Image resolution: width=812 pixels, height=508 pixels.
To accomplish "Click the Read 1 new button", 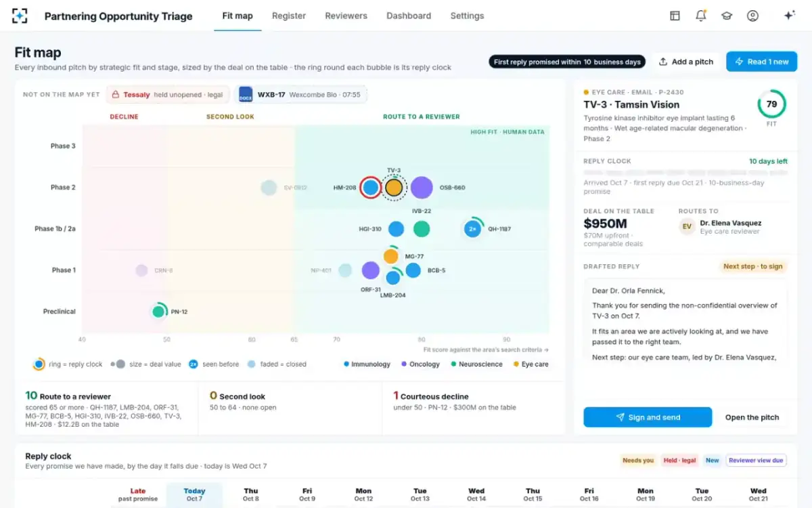I will 762,62.
